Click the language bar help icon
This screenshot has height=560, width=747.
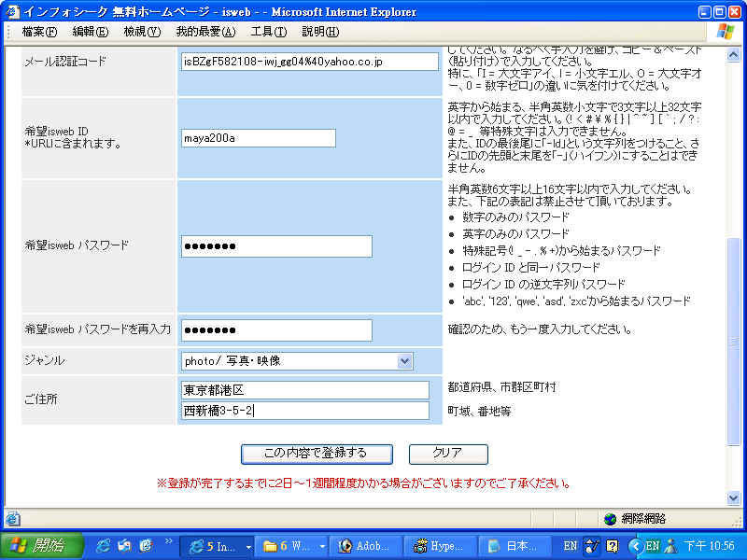613,546
